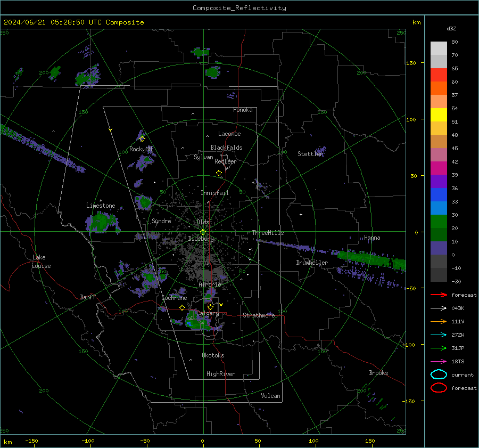Click the Blackfalds city label
Image resolution: width=479 pixels, height=448 pixels.
tap(226, 148)
